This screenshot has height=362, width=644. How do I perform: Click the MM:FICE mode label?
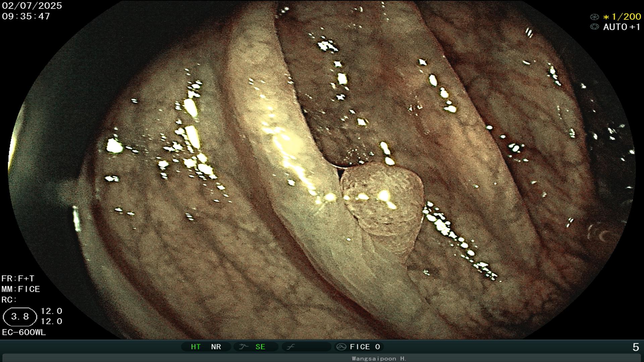pos(21,289)
